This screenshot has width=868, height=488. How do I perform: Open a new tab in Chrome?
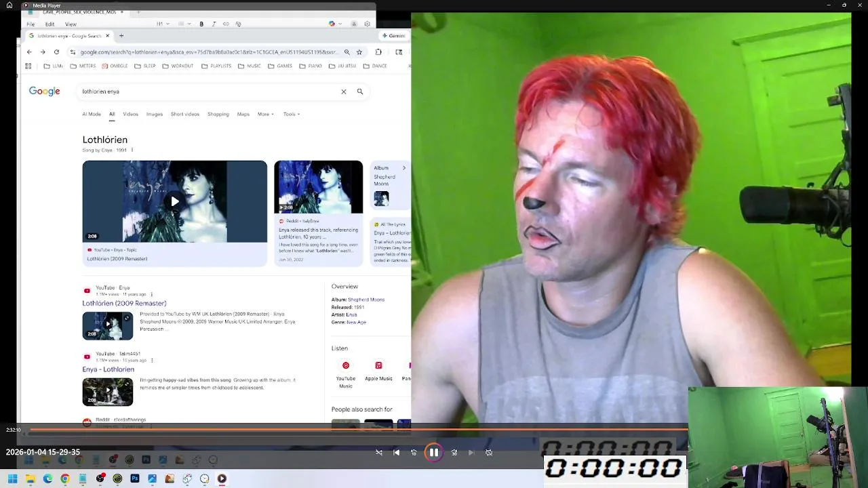coord(121,35)
